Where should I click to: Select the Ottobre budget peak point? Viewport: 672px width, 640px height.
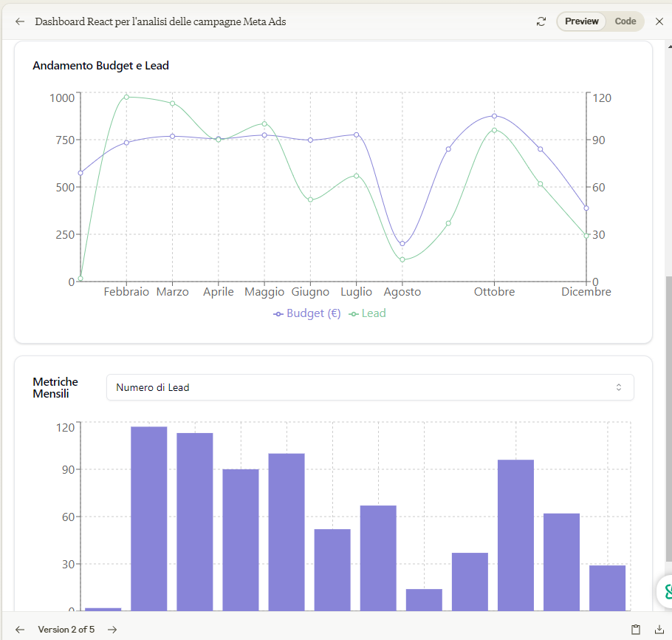[x=494, y=116]
